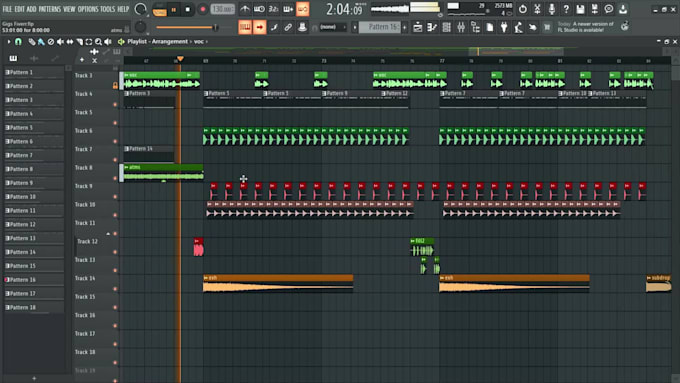The width and height of the screenshot is (680, 383).
Task: Open the Channel rack view icon
Action: [446, 27]
